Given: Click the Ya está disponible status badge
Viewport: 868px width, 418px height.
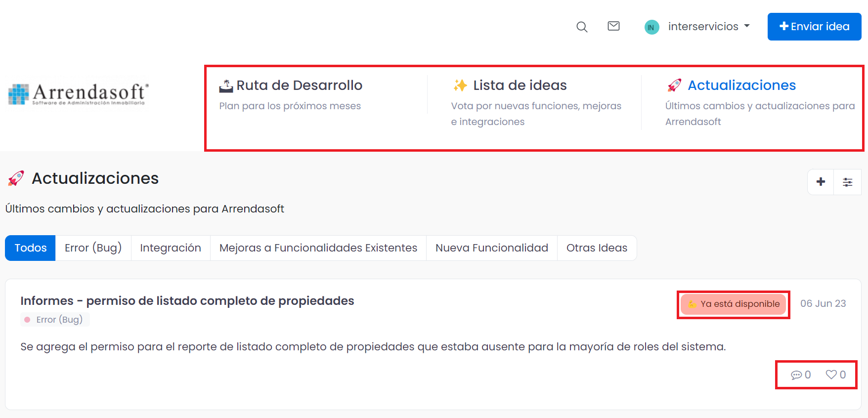Looking at the screenshot, I should pyautogui.click(x=733, y=304).
